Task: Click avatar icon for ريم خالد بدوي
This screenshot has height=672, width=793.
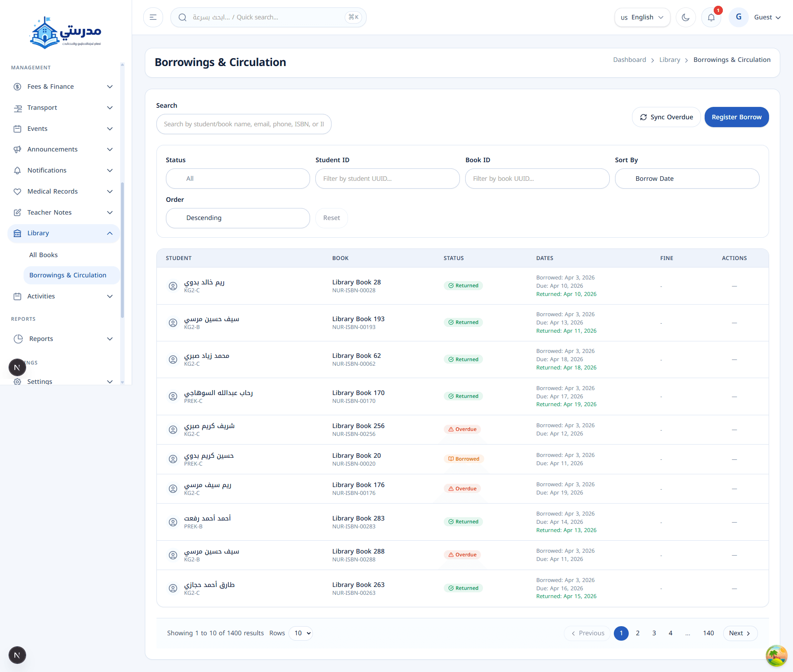Action: click(173, 286)
